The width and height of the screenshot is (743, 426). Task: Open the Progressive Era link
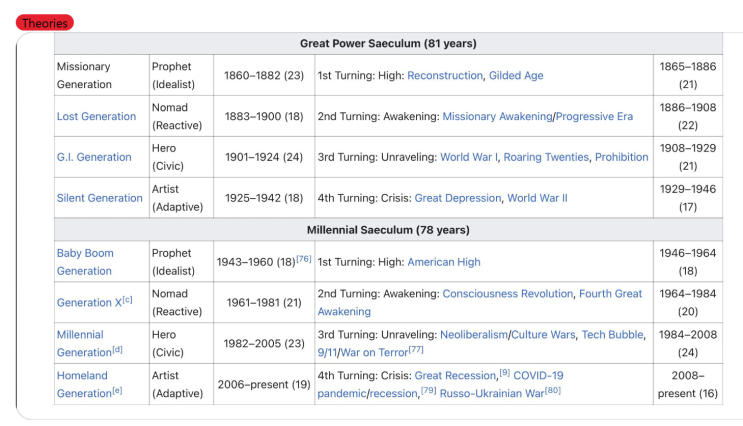point(594,117)
